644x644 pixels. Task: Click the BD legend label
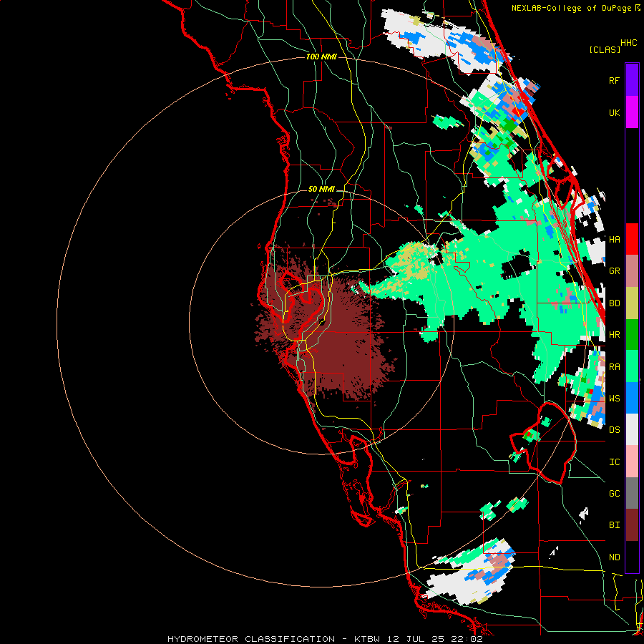tap(614, 303)
